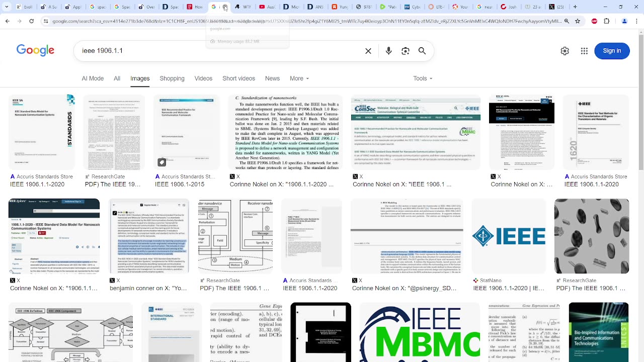Open the blue IEEE logo image
Screen dimensions: 644x362
click(x=509, y=236)
